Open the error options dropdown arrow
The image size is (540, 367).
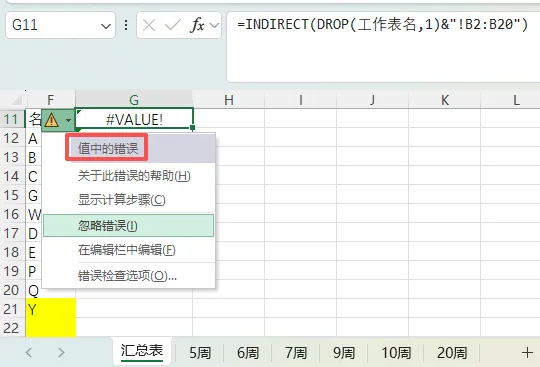(x=68, y=120)
